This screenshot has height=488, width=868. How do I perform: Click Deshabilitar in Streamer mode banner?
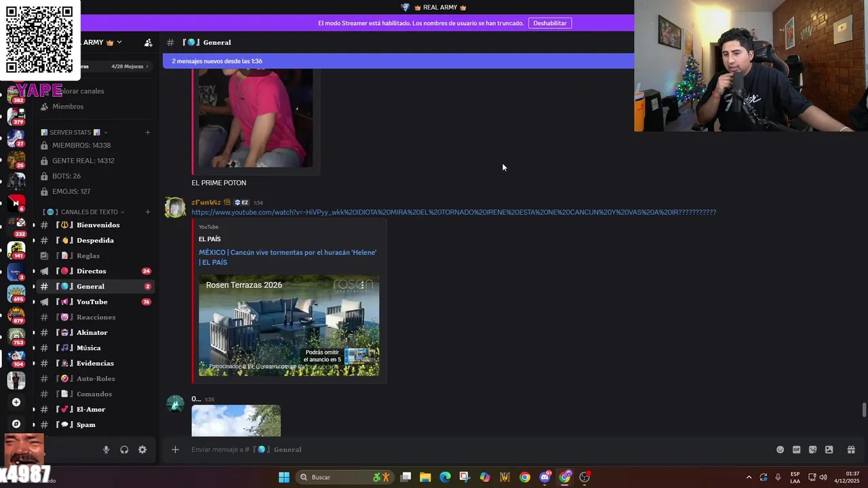click(x=550, y=23)
